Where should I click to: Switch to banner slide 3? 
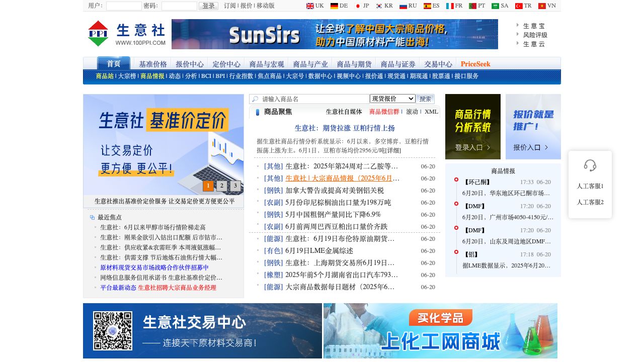pos(235,186)
